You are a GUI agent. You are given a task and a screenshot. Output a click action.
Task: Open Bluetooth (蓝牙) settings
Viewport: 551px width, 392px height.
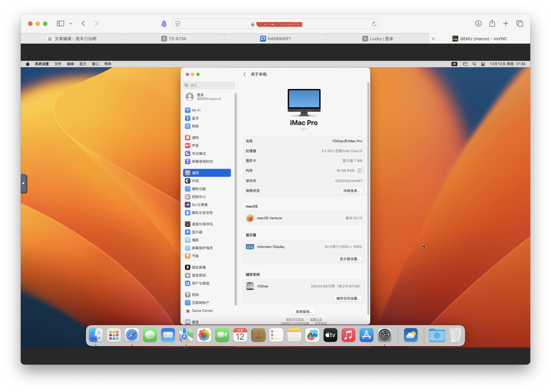[x=207, y=118]
